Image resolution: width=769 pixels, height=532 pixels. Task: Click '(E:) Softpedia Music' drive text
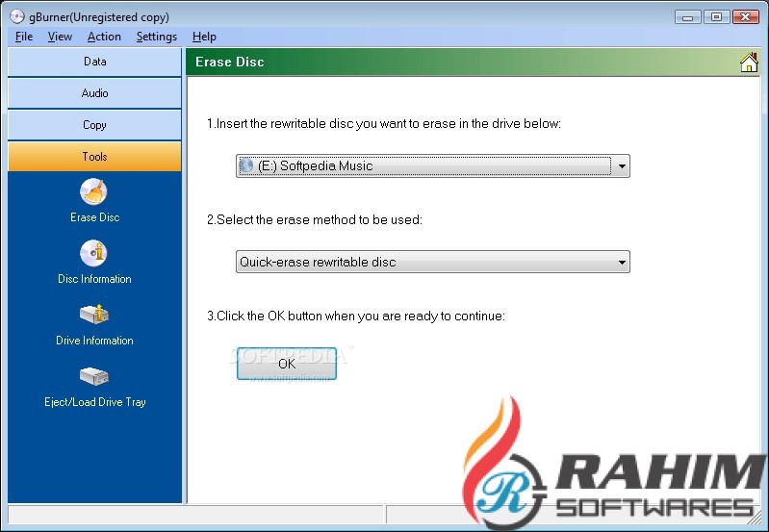point(316,165)
